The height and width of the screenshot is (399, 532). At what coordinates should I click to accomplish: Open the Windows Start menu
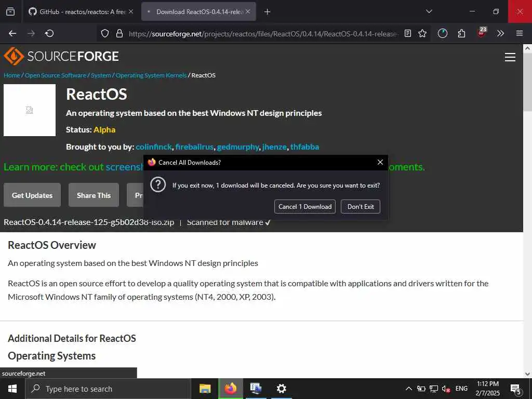coord(12,389)
